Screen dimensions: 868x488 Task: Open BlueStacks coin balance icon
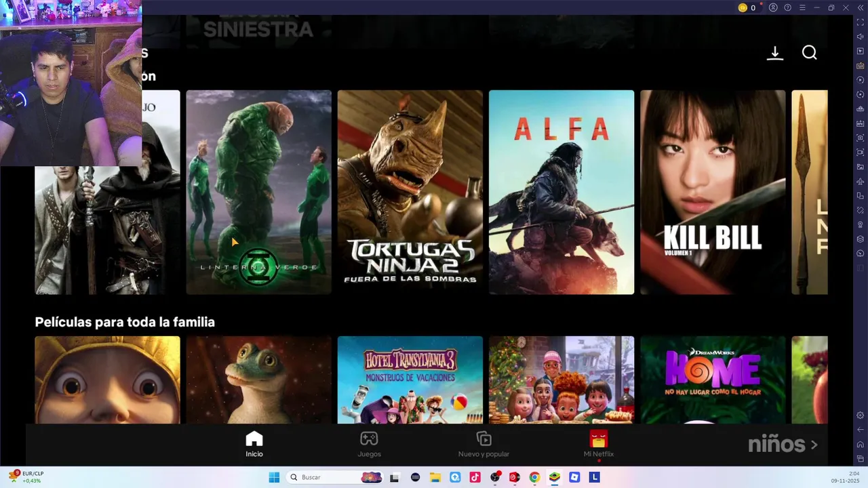[743, 7]
